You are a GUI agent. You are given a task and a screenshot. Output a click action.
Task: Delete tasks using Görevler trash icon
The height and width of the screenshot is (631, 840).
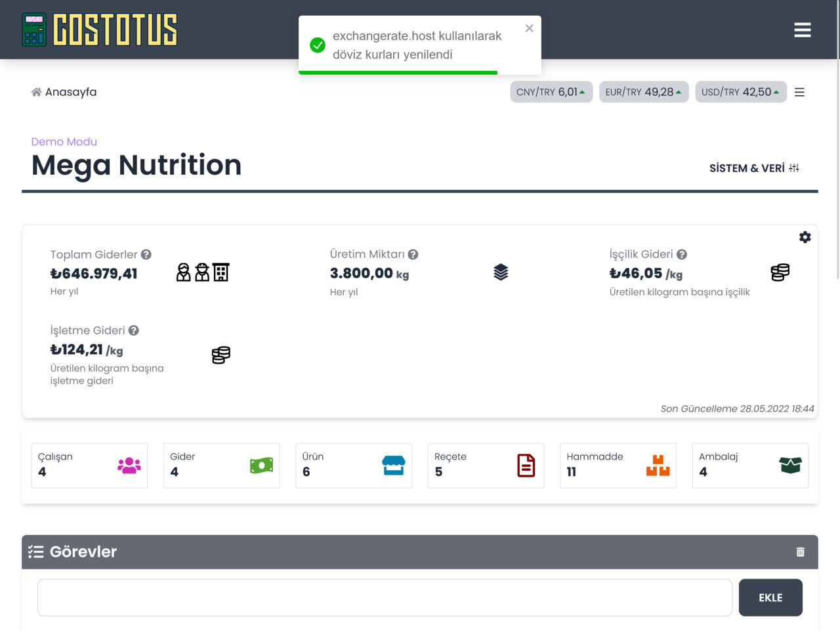tap(800, 552)
